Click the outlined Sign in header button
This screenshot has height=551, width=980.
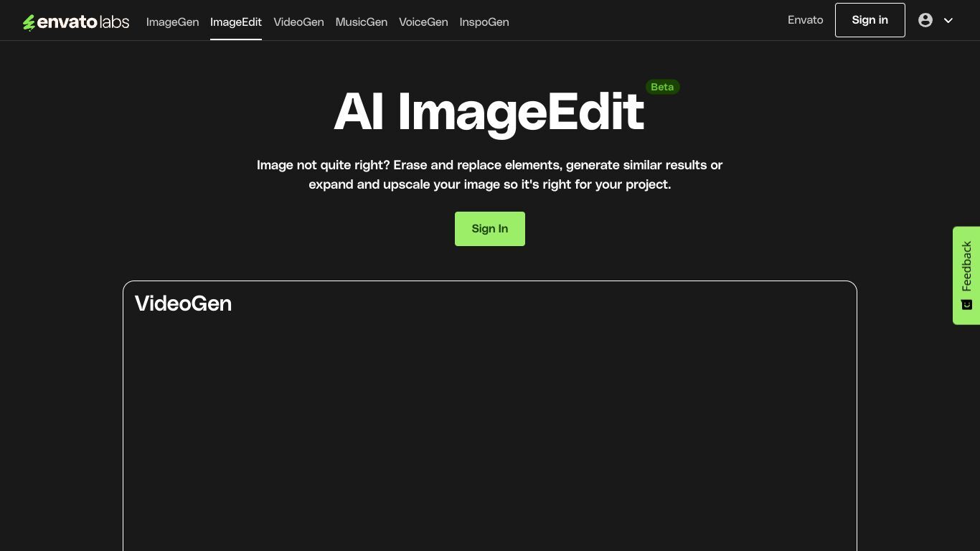tap(870, 20)
